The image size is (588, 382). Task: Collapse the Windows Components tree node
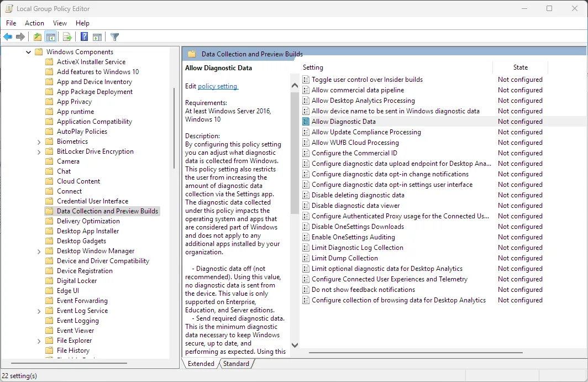click(28, 51)
